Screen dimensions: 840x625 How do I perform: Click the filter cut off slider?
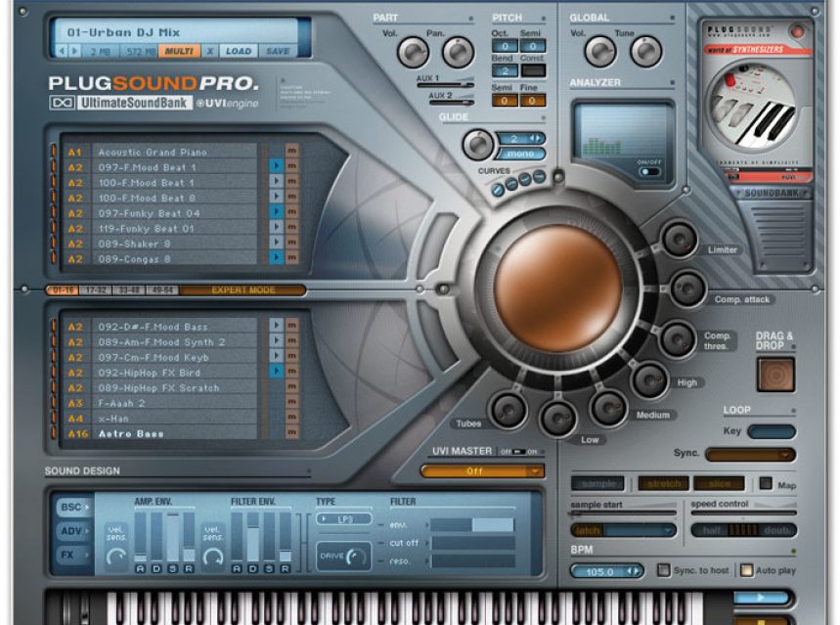pos(473,543)
